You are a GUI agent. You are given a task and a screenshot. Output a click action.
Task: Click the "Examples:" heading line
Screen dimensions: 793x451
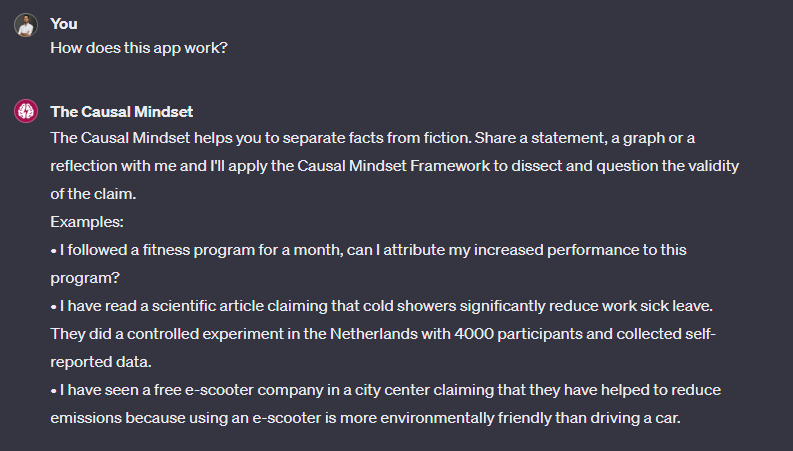[87, 222]
